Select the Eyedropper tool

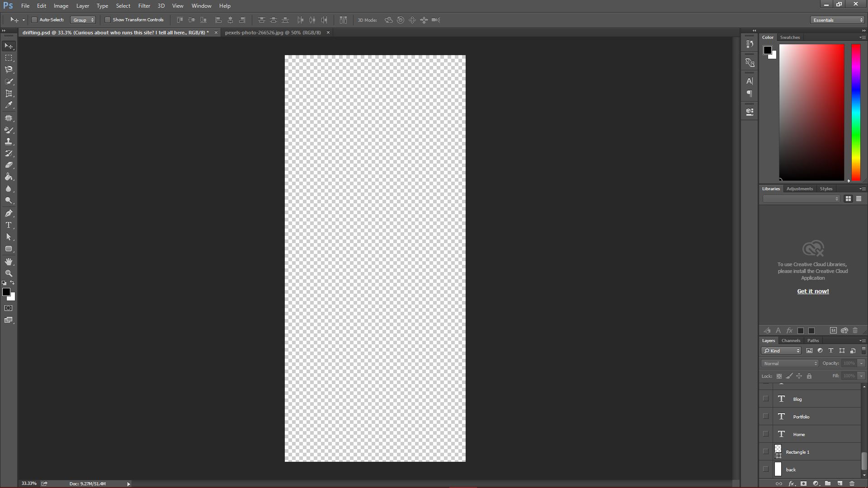[9, 105]
